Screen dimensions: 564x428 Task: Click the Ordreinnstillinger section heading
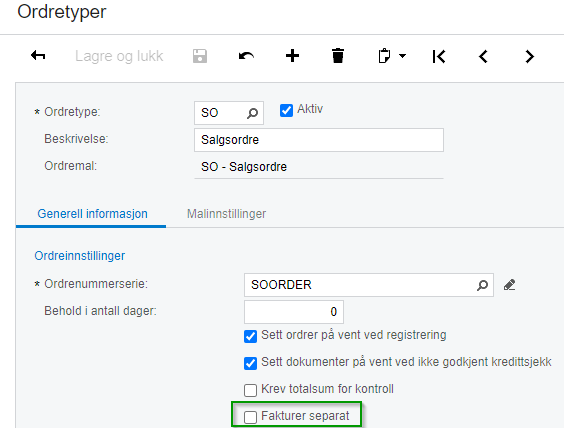click(79, 256)
